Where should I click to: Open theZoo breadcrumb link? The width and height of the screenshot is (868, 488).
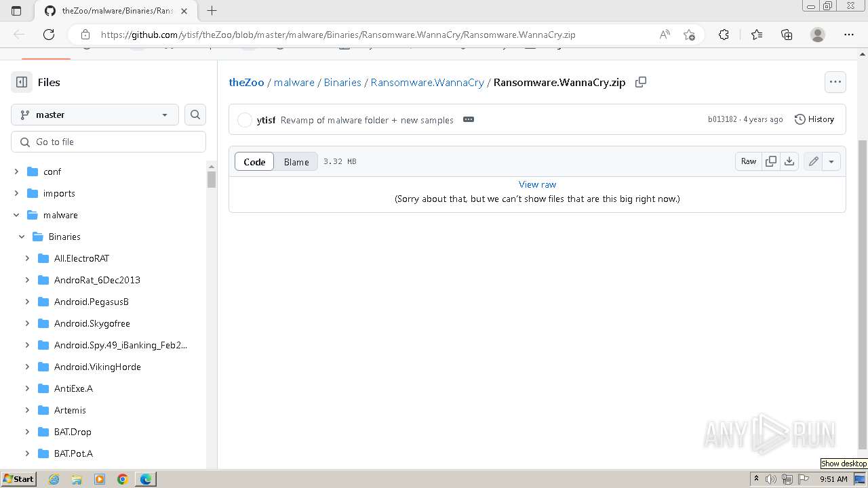[x=246, y=82]
